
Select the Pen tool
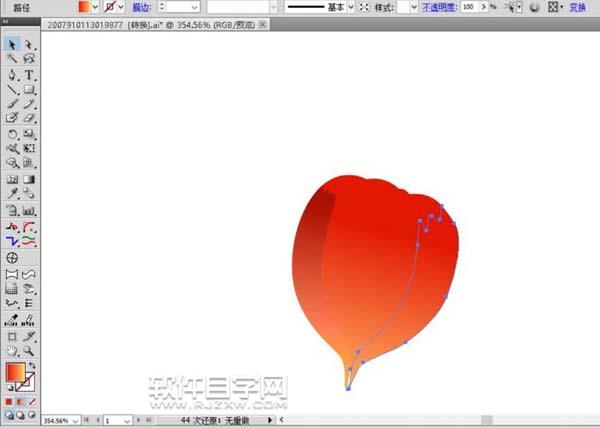(x=12, y=75)
